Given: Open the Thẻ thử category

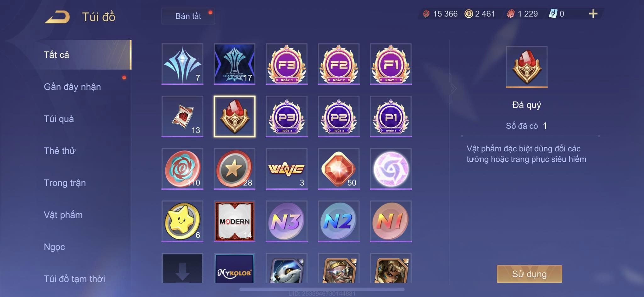Looking at the screenshot, I should tap(59, 151).
